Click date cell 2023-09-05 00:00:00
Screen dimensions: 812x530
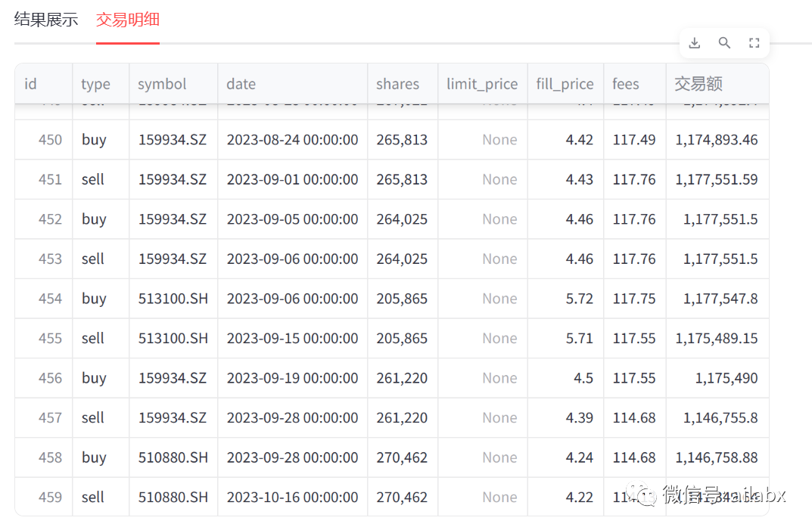[x=293, y=219]
